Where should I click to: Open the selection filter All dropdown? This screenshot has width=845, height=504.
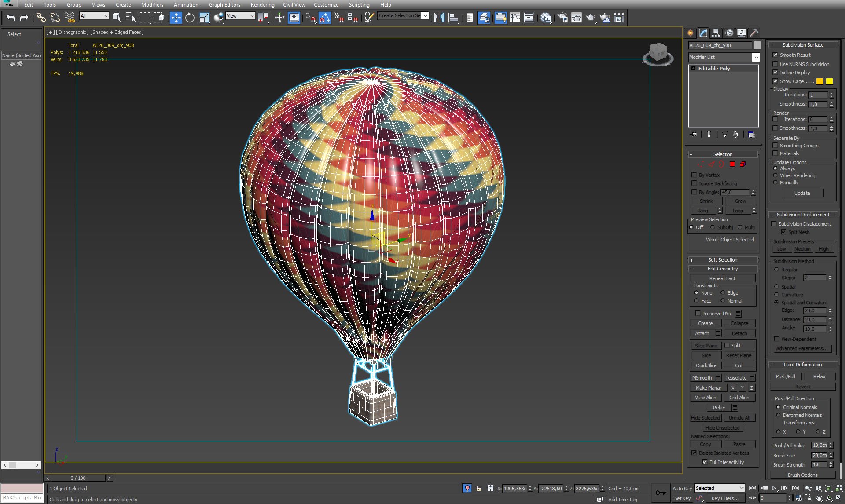coord(94,16)
